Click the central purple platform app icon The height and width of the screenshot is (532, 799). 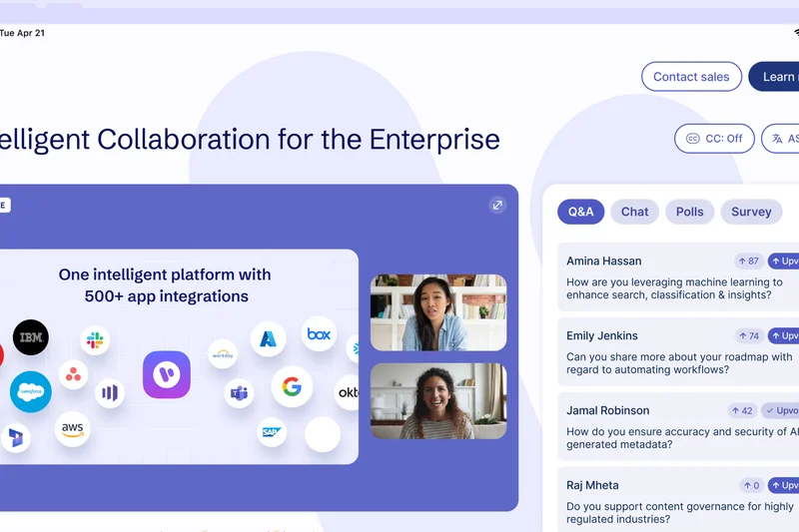pyautogui.click(x=167, y=375)
